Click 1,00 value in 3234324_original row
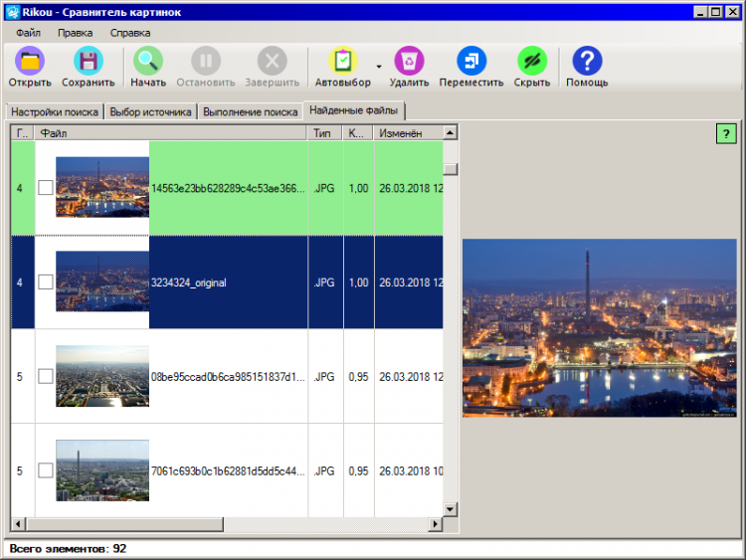 click(359, 282)
